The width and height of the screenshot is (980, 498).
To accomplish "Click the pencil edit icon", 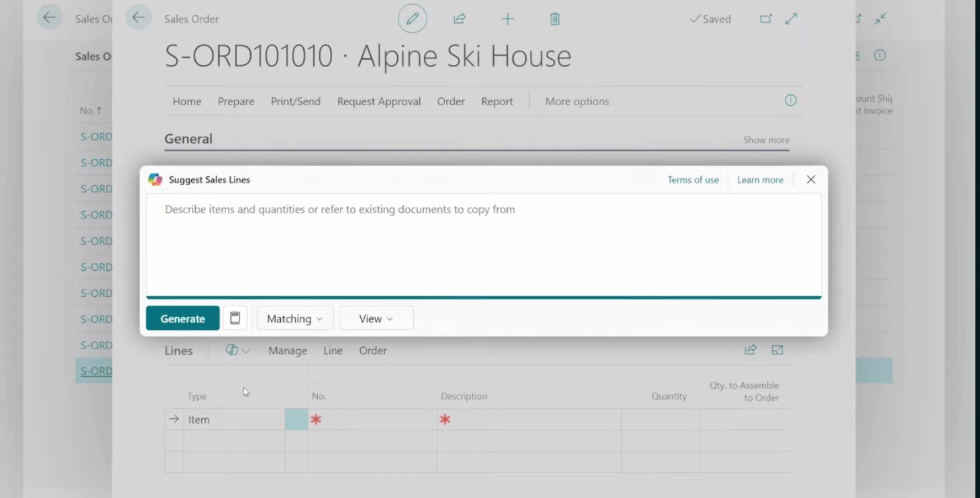I will click(412, 19).
